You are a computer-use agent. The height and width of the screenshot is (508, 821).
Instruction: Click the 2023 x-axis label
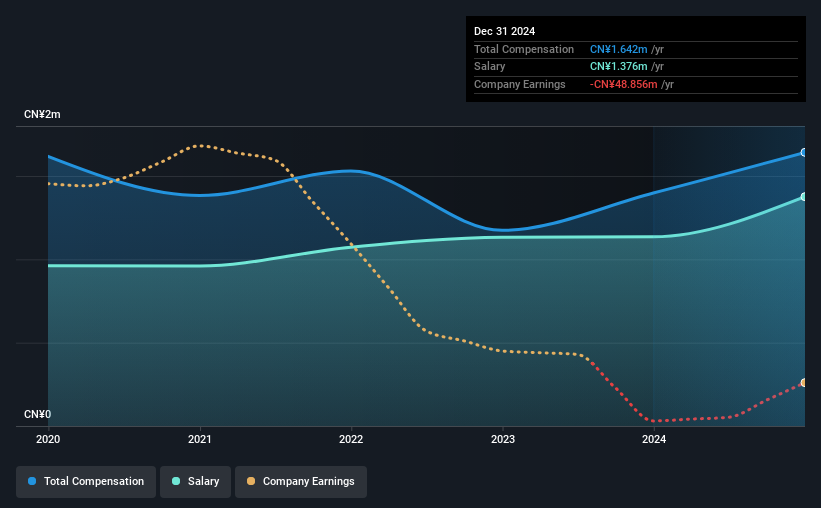coord(503,439)
